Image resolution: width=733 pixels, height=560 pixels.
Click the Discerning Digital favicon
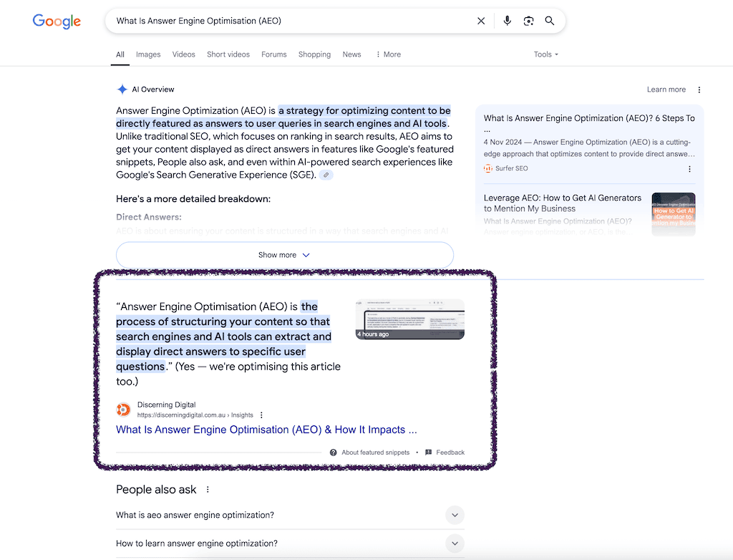click(123, 410)
